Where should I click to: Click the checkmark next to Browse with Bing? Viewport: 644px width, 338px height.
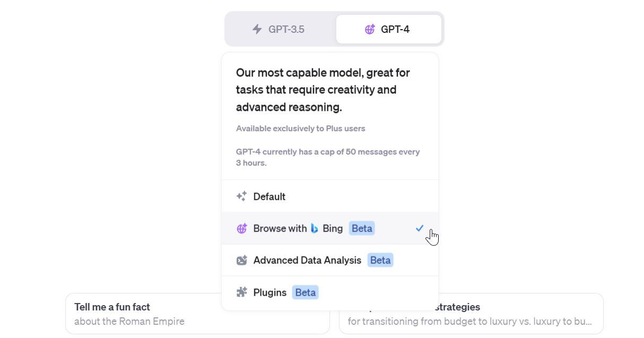coord(420,228)
